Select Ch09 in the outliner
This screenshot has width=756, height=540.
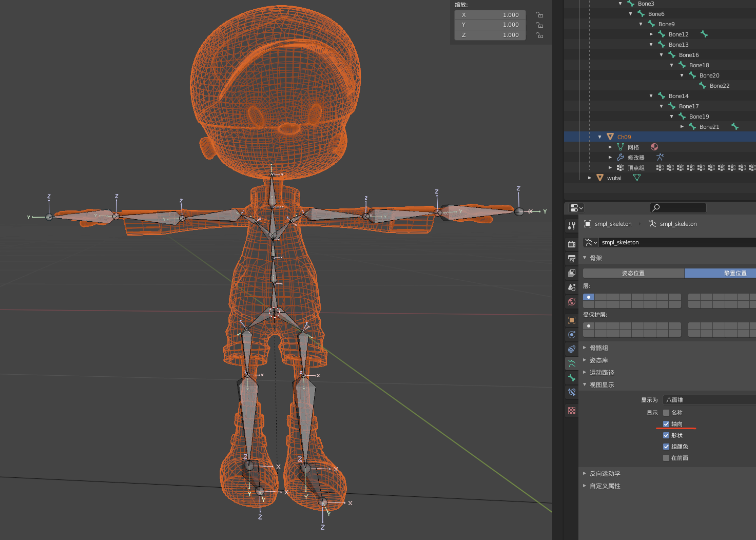coord(624,137)
